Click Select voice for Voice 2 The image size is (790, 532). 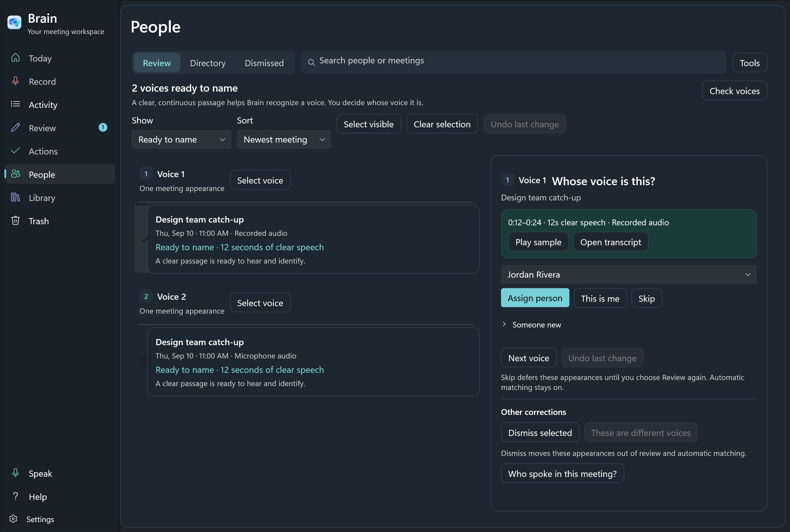pyautogui.click(x=260, y=303)
